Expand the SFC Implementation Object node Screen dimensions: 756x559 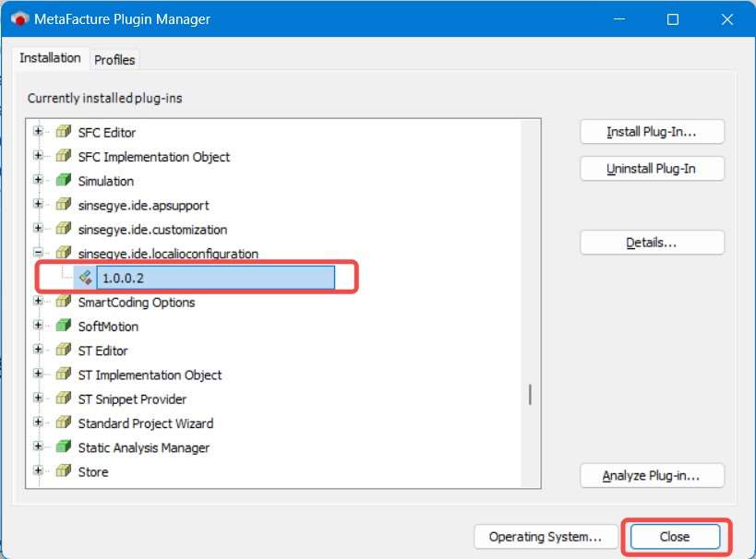tap(38, 157)
